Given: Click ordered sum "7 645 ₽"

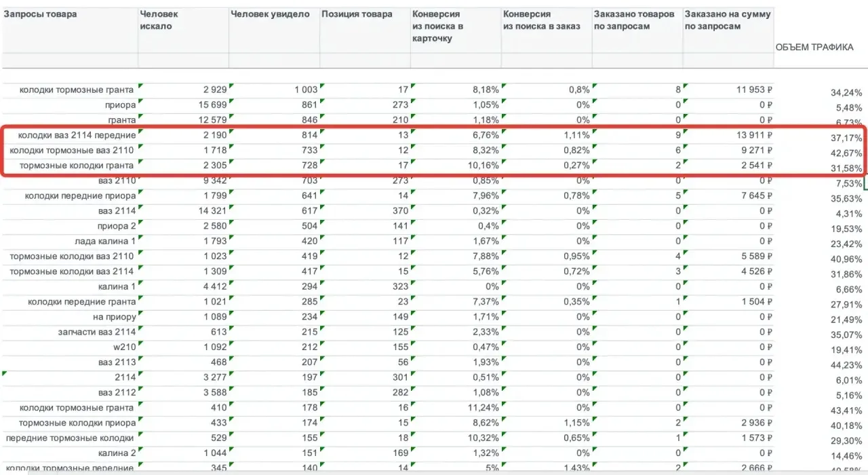Looking at the screenshot, I should tap(756, 196).
